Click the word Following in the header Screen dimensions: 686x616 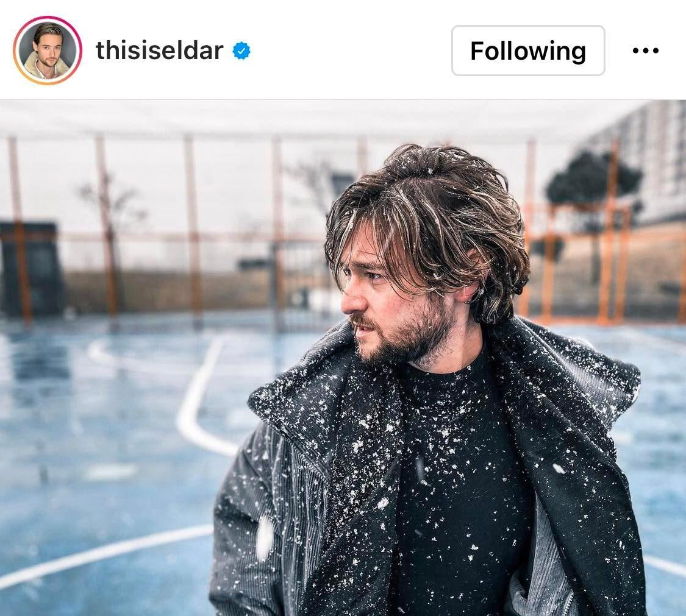[528, 51]
